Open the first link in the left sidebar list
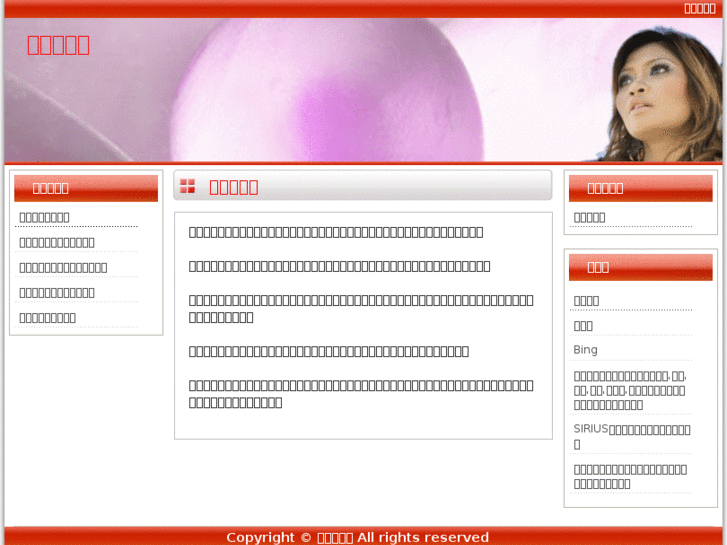Image resolution: width=727 pixels, height=545 pixels. (x=45, y=217)
